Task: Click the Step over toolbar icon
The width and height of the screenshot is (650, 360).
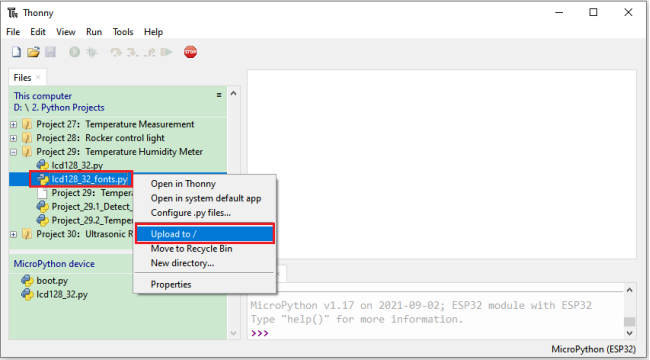Action: click(x=116, y=52)
